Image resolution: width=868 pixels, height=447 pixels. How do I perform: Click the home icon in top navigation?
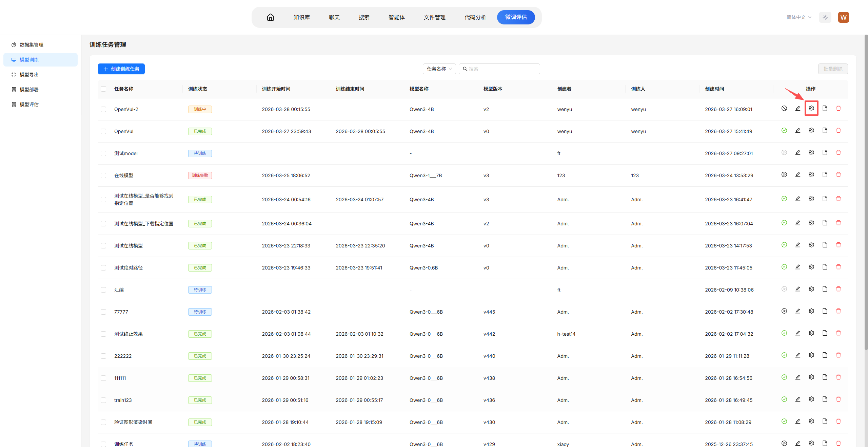pos(270,17)
